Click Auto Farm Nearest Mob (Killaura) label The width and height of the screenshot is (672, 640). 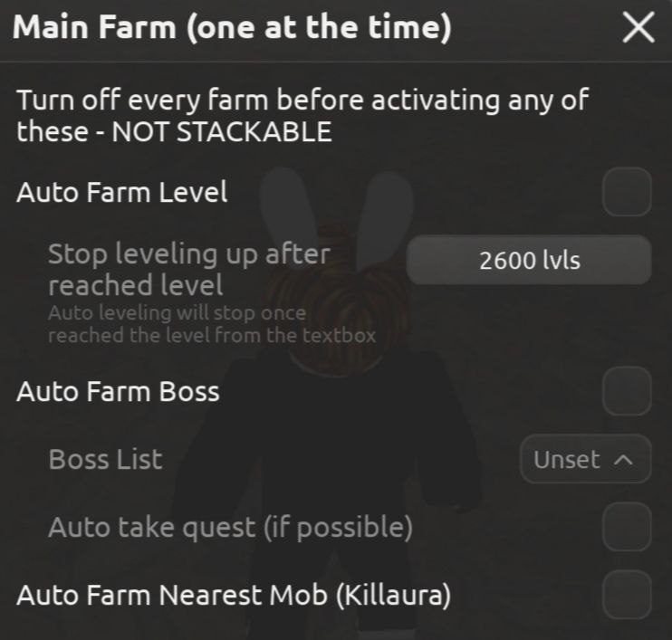pos(234,597)
